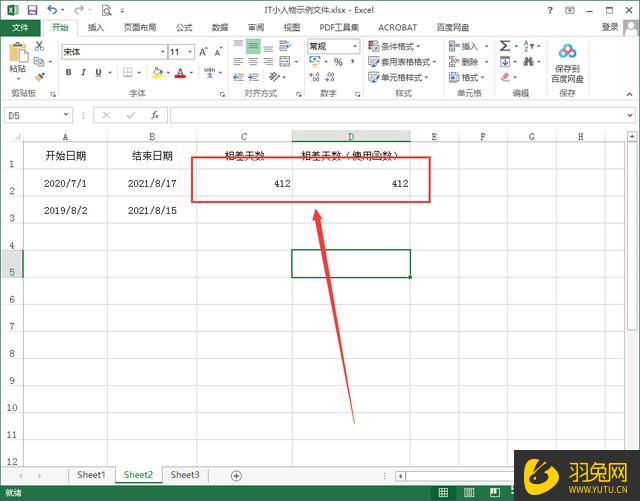This screenshot has width=640, height=501.
Task: Click the Paste clipboard icon
Action: pyautogui.click(x=18, y=52)
